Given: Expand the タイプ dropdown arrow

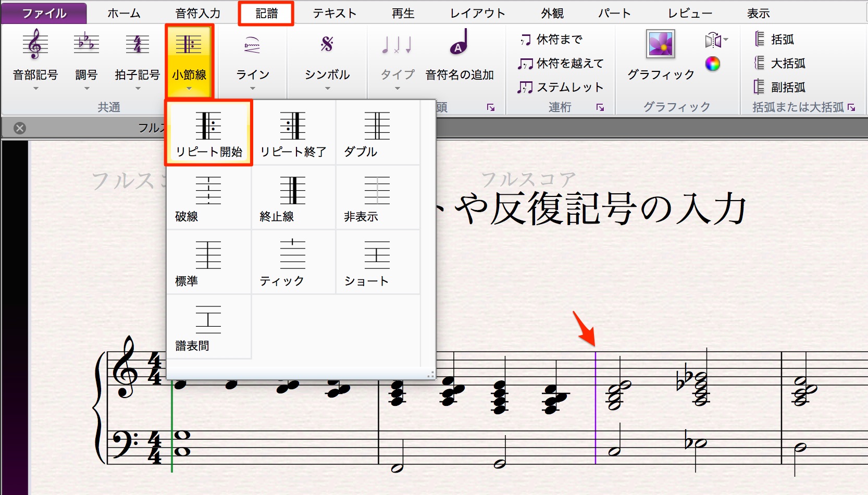Looking at the screenshot, I should coord(398,89).
